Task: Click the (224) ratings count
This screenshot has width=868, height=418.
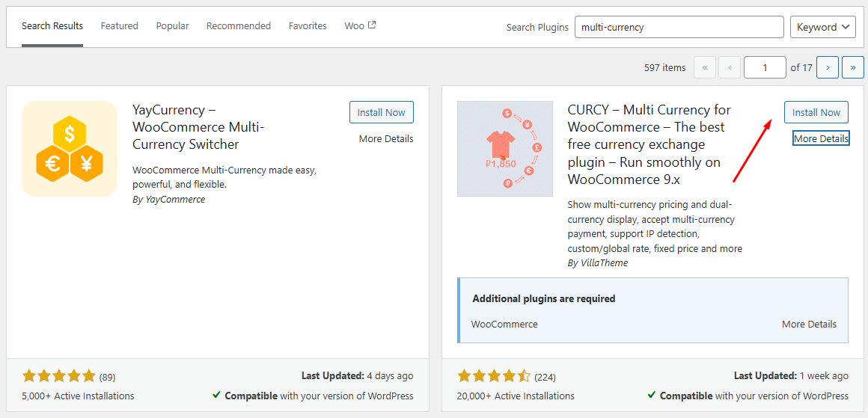Action: click(545, 378)
